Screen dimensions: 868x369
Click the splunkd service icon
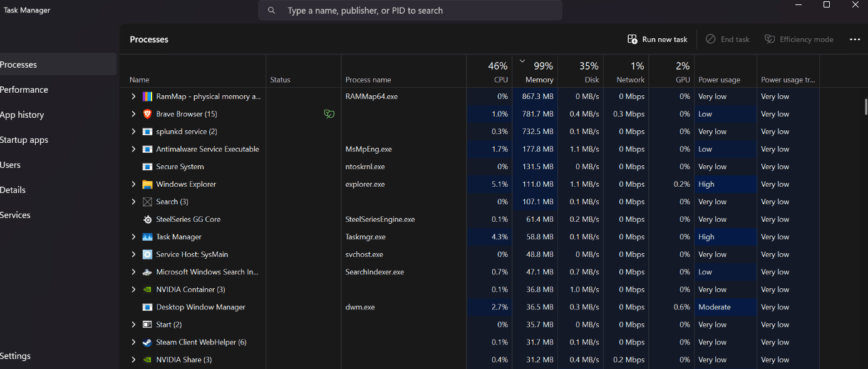pos(147,132)
